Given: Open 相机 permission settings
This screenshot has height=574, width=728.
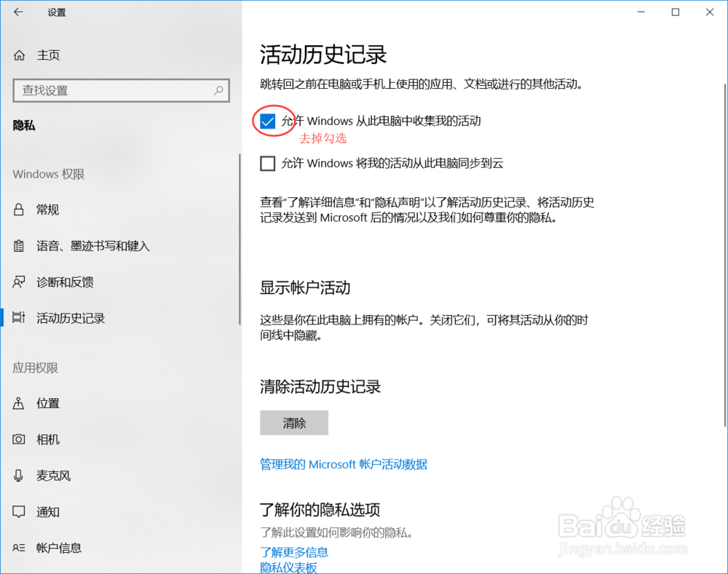Looking at the screenshot, I should point(48,439).
